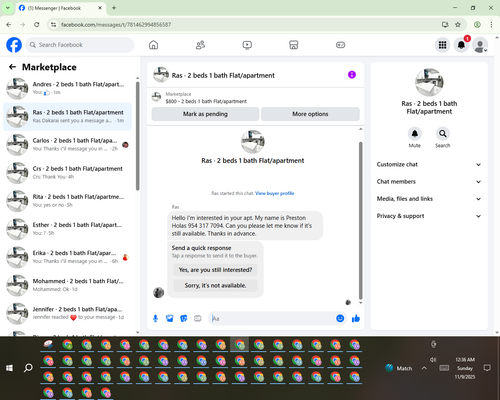Viewport: 500px width, 400px height.
Task: Open the Facebook logo home link
Action: 14,45
